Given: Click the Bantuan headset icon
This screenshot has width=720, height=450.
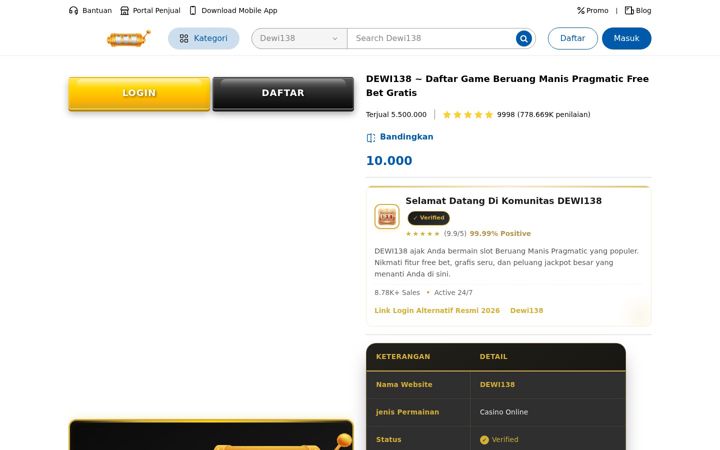Looking at the screenshot, I should [73, 11].
